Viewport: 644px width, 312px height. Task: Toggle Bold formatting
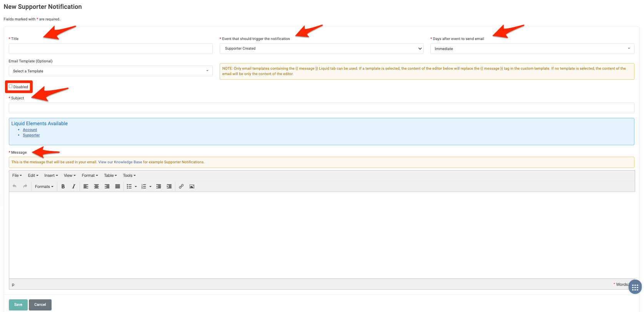click(x=63, y=186)
